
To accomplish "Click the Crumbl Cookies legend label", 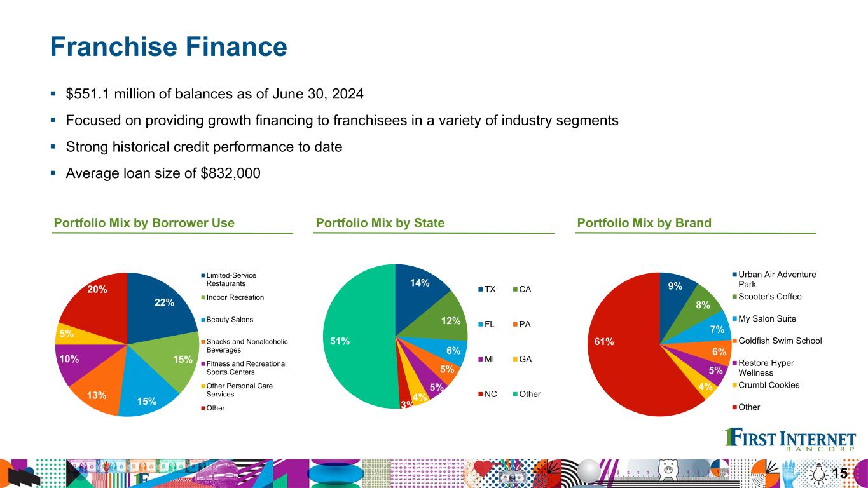I will 769,385.
